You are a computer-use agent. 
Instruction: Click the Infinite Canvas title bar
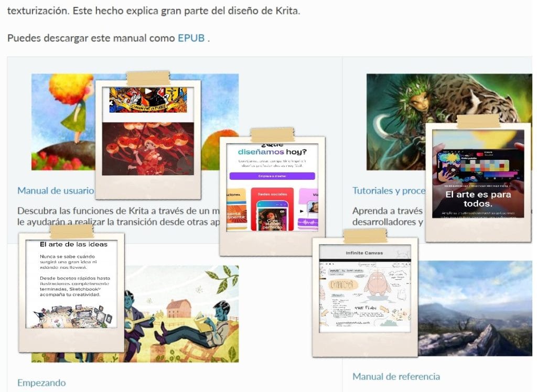click(364, 253)
